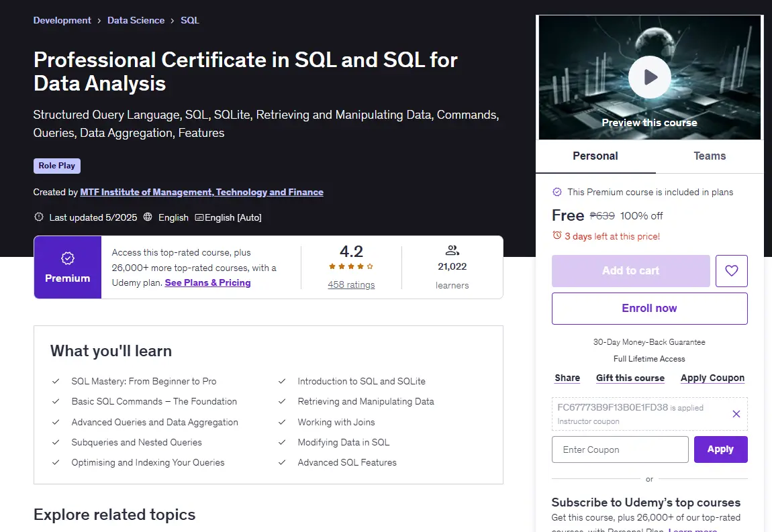Click the Premium included checkmark icon

click(557, 192)
